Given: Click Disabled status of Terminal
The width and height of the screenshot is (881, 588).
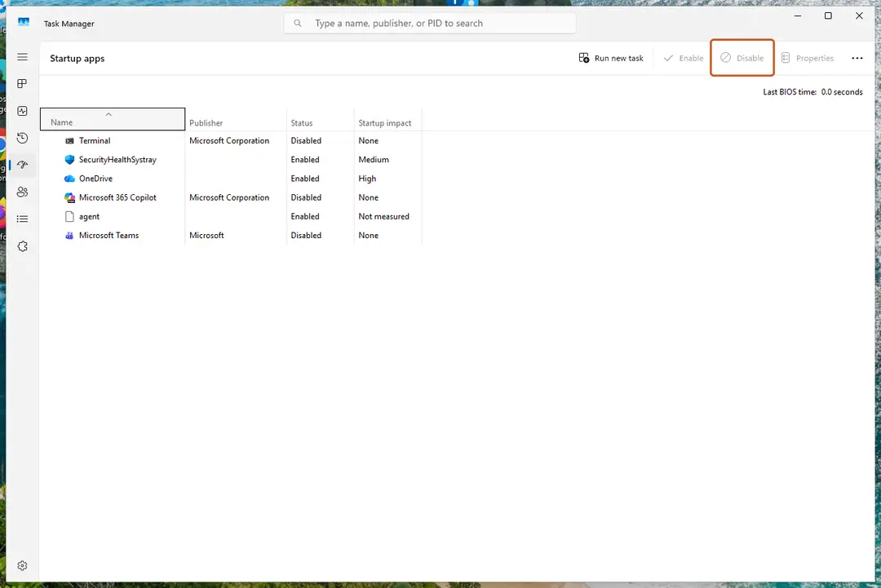Looking at the screenshot, I should pyautogui.click(x=306, y=141).
